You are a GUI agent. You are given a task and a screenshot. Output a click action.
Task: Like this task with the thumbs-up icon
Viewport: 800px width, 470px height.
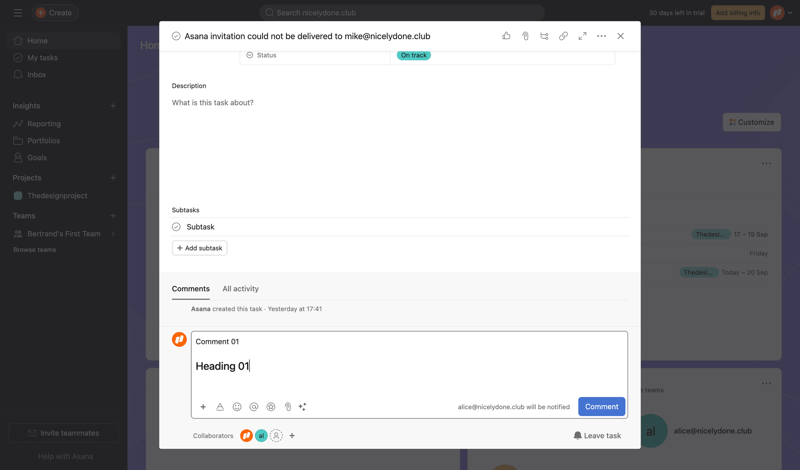(506, 36)
